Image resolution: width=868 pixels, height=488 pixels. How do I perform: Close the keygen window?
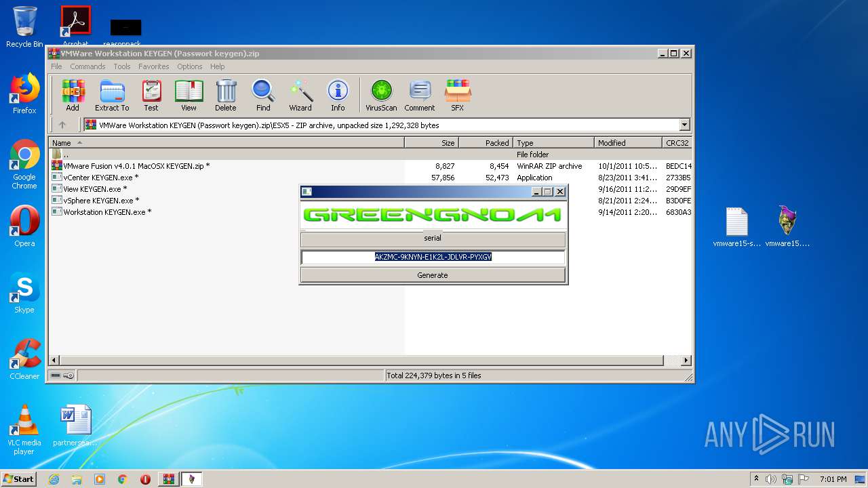[x=560, y=192]
